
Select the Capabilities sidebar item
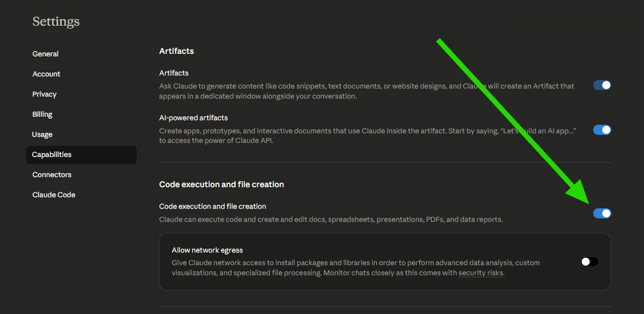(52, 154)
